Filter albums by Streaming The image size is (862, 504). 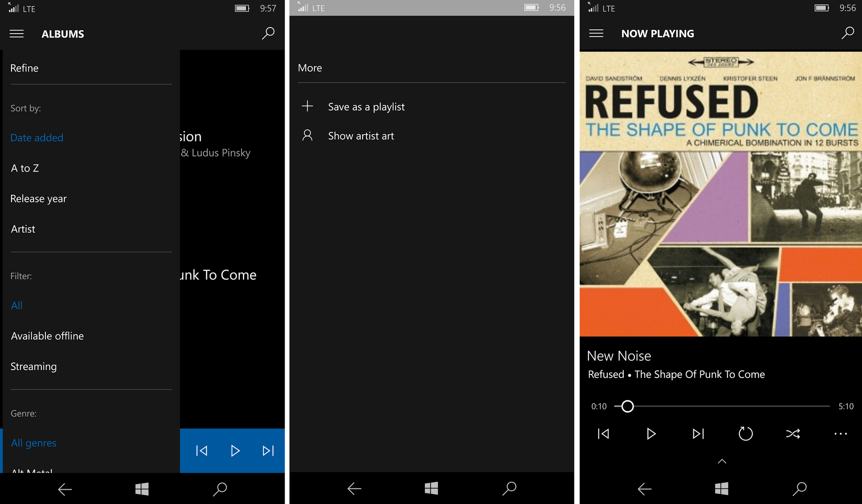pos(33,366)
